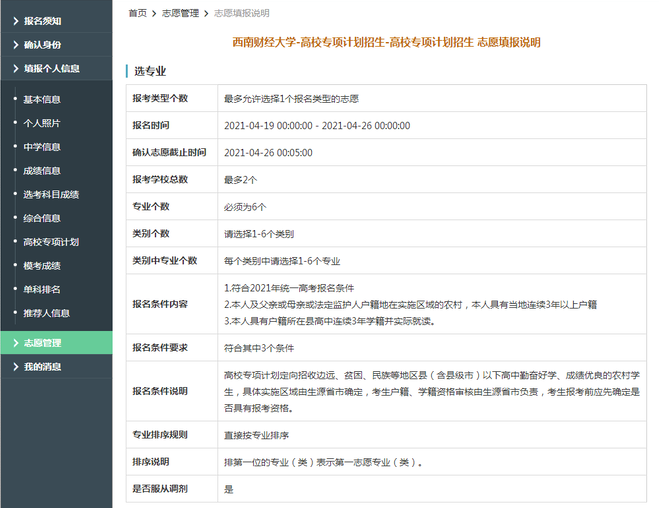Expand the 报名须知 sidebar section

56,21
